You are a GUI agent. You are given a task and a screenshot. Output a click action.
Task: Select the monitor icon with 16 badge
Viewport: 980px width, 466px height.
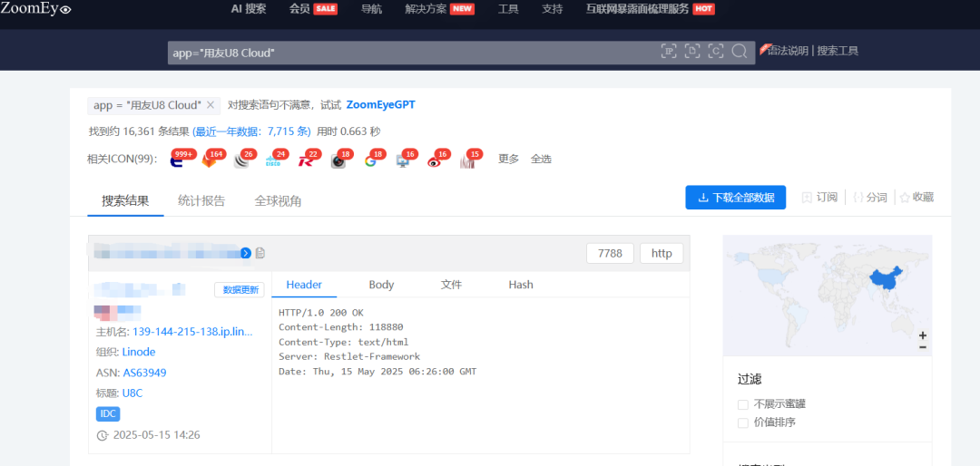coord(403,160)
